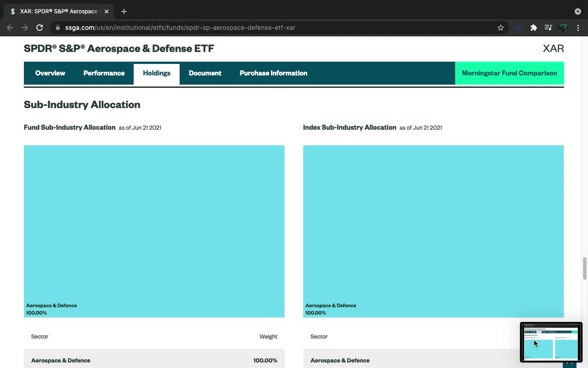Click the XAR ticker symbol
The width and height of the screenshot is (588, 368).
pos(553,48)
